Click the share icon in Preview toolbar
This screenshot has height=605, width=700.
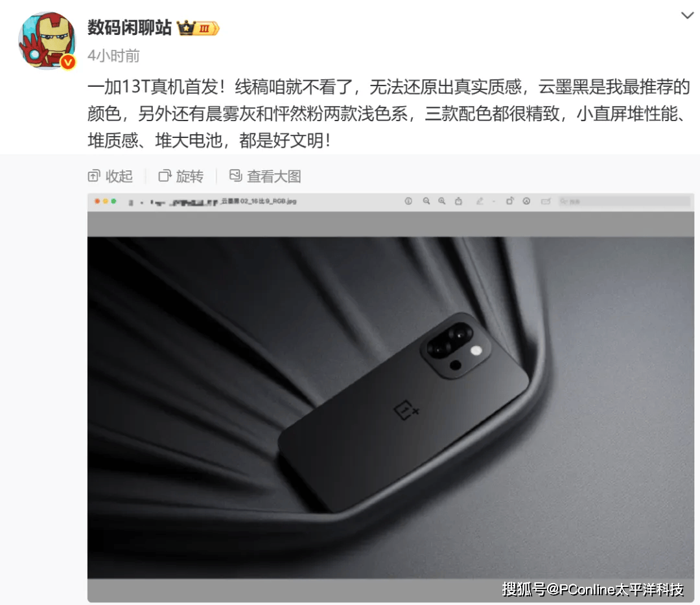pos(458,201)
